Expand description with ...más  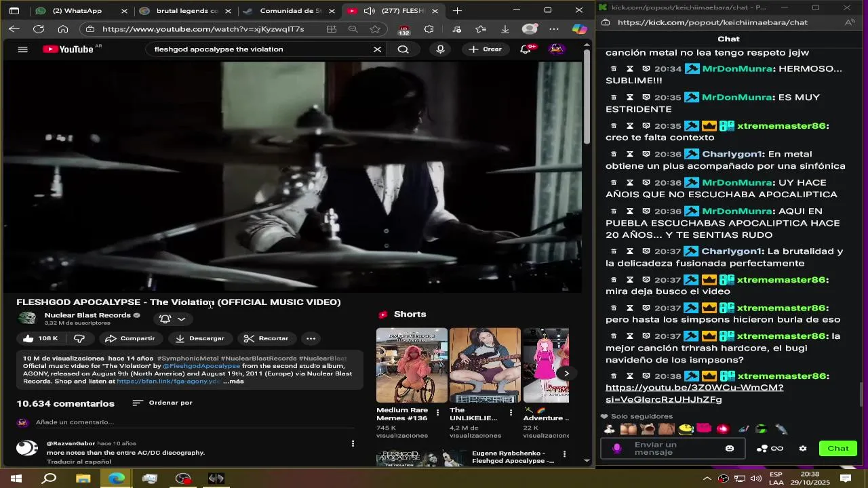pyautogui.click(x=233, y=381)
